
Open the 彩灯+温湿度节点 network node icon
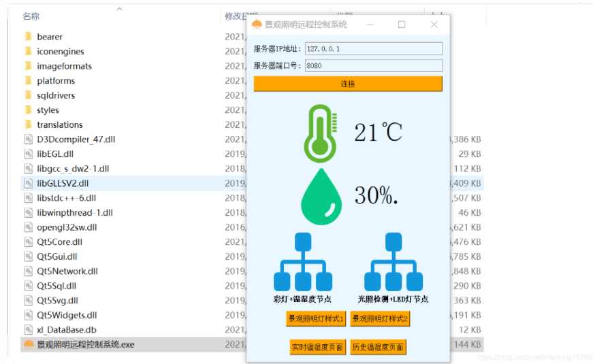click(303, 262)
